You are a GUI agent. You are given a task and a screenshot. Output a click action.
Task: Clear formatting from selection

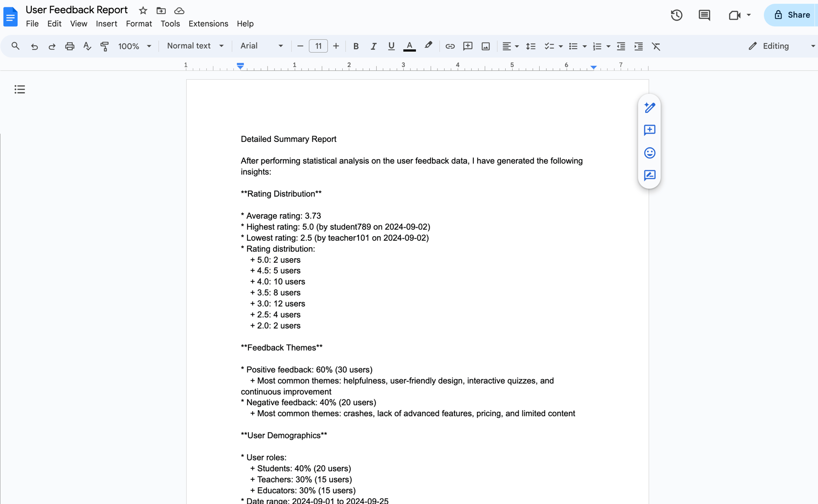(x=656, y=46)
